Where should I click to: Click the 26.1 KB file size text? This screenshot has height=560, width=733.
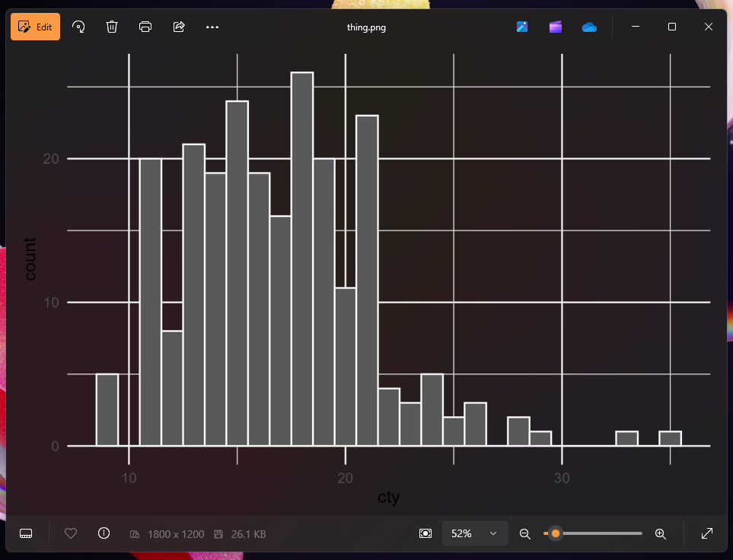[x=249, y=534]
